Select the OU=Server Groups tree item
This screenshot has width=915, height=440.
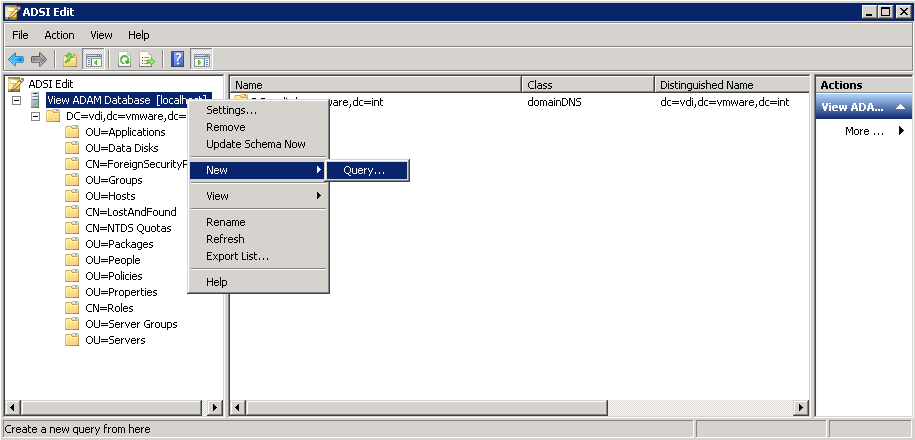[131, 324]
